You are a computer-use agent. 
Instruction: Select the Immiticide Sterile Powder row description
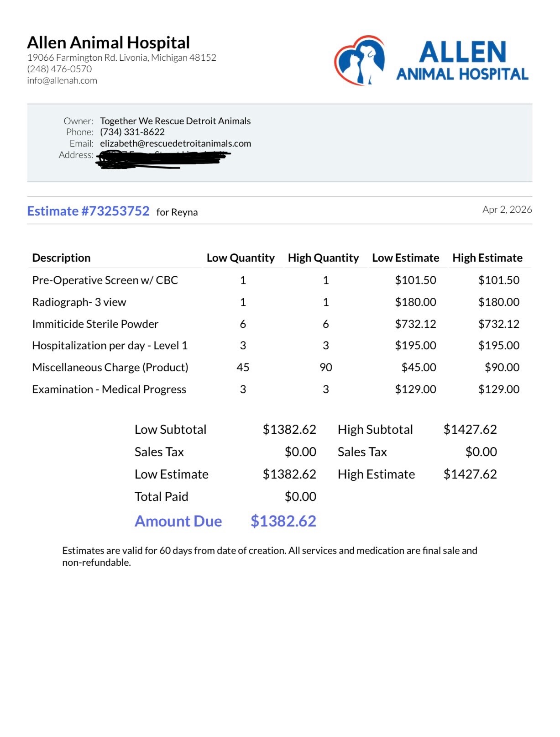95,324
